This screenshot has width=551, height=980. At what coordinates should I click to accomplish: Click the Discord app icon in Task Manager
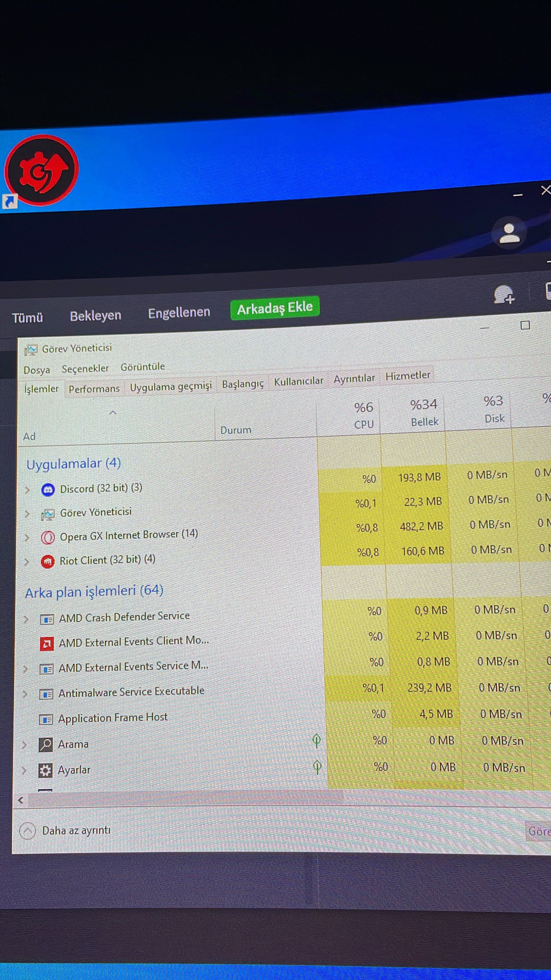(x=48, y=490)
